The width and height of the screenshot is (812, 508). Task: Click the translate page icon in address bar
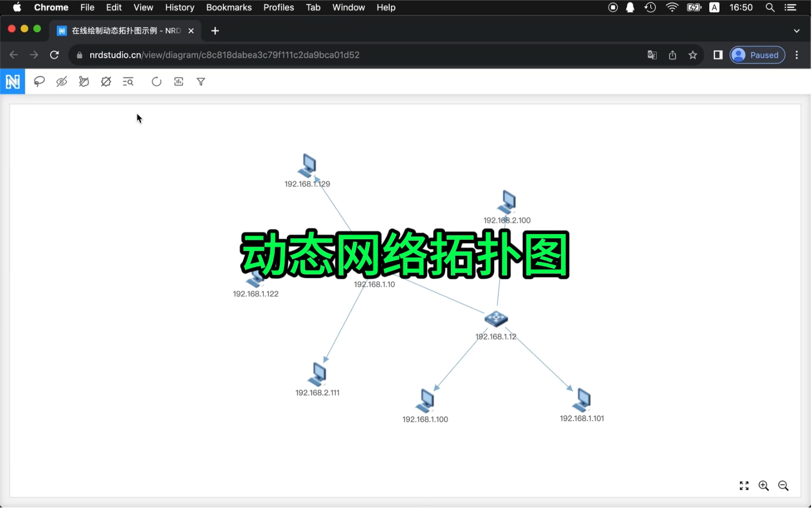point(652,54)
